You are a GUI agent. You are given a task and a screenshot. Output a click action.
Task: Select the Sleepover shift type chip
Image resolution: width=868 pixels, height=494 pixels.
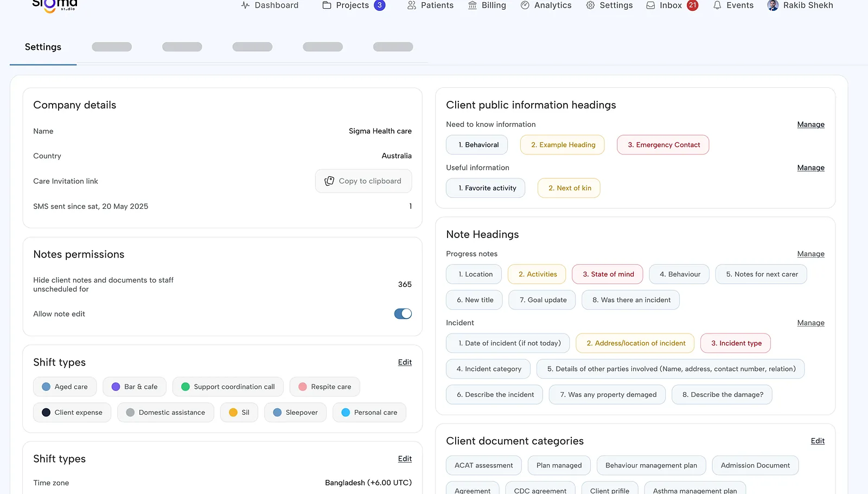(x=295, y=413)
